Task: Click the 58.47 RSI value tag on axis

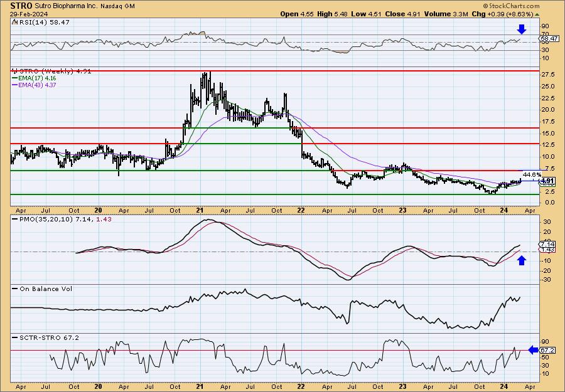Action: coord(549,38)
